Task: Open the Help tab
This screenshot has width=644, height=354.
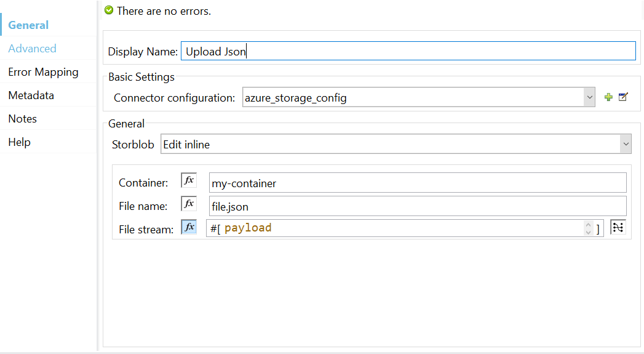Action: [x=19, y=142]
